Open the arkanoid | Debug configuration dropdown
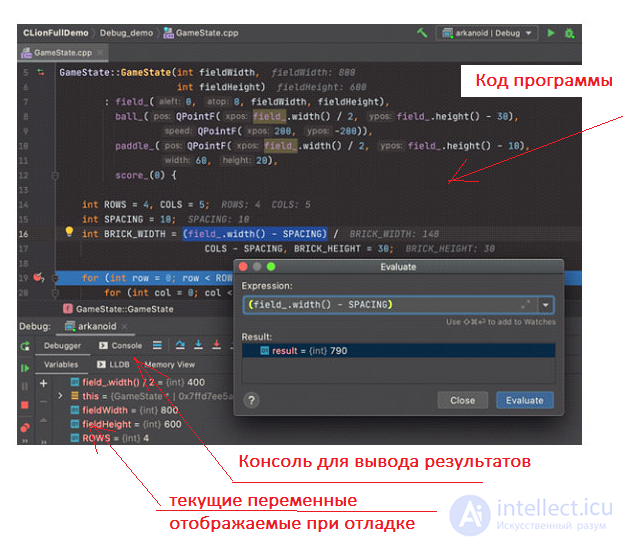 pos(487,33)
